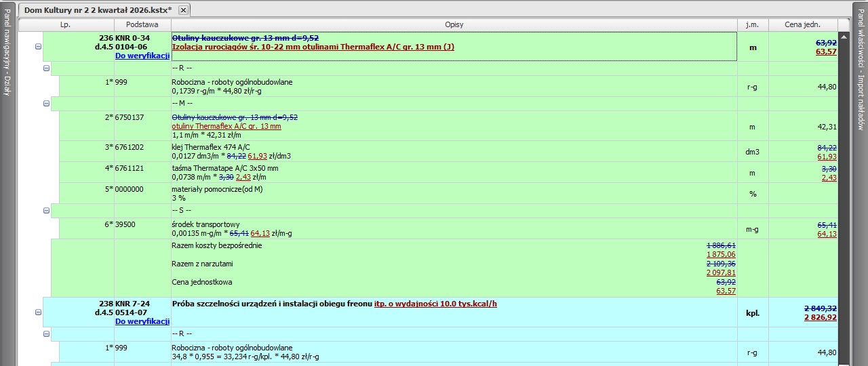Select the KNR 7-24 0514-07 basis cell

coord(142,312)
